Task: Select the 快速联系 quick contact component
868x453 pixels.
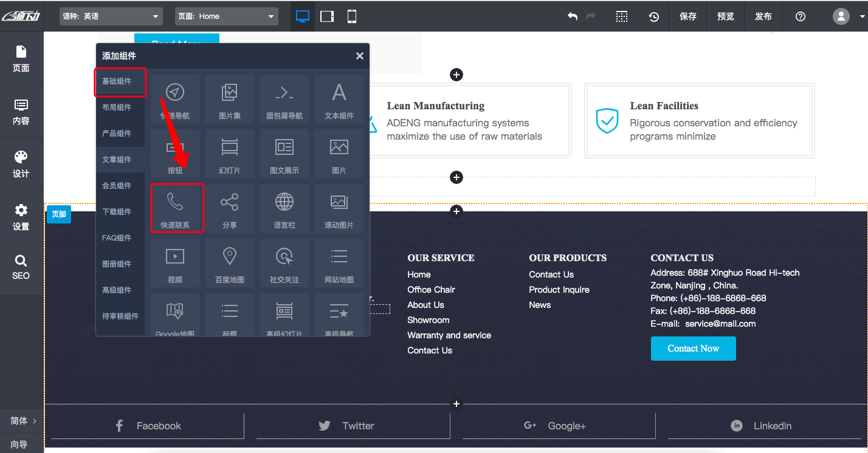Action: [x=175, y=208]
